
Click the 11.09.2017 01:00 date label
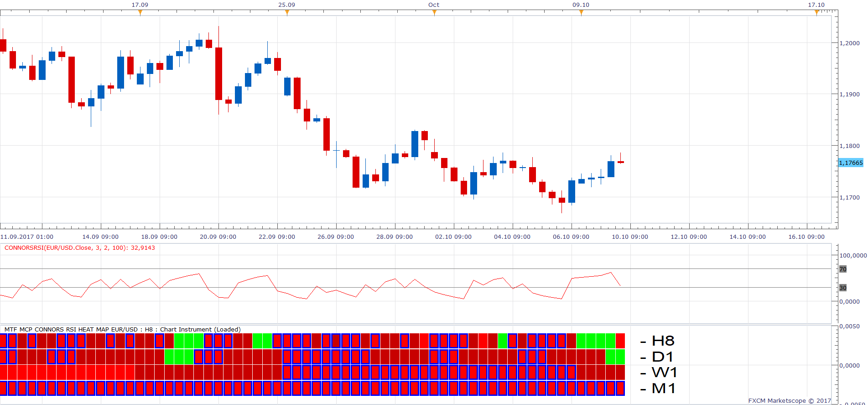(x=27, y=237)
